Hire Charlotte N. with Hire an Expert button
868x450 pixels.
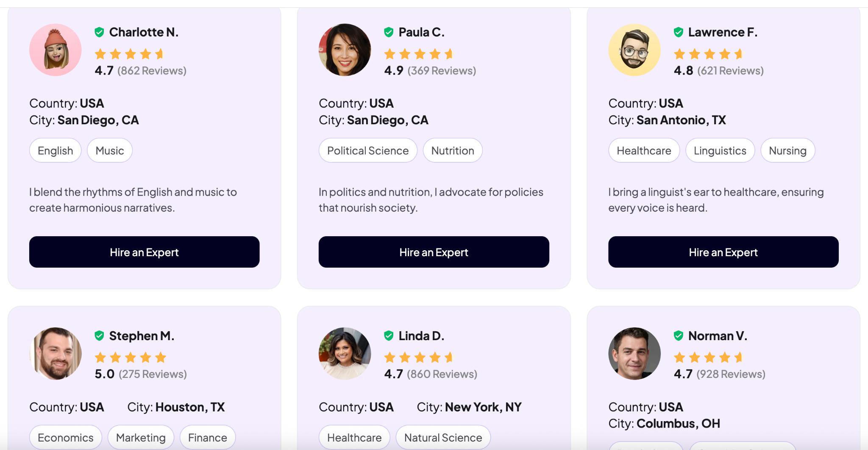point(144,252)
